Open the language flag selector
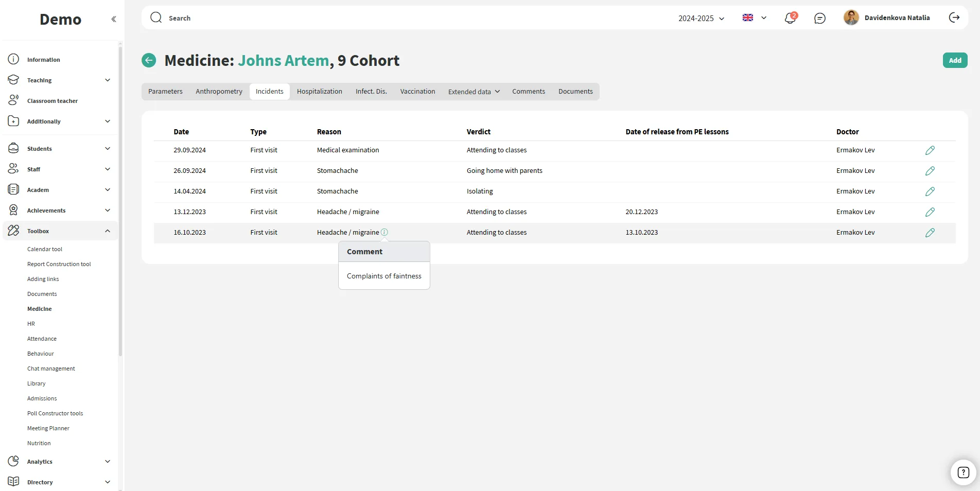Image resolution: width=980 pixels, height=491 pixels. pos(754,18)
